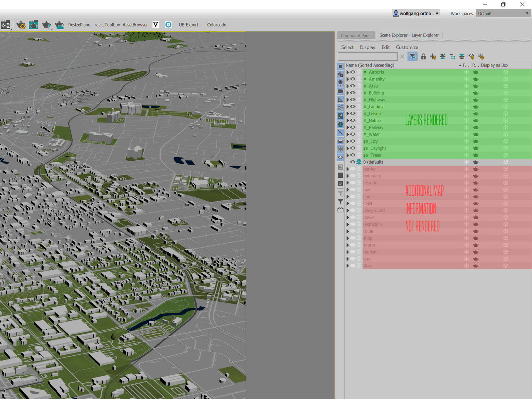Image resolution: width=532 pixels, height=399 pixels.
Task: Open the Rendered Frame Window icon
Action: coord(33,24)
